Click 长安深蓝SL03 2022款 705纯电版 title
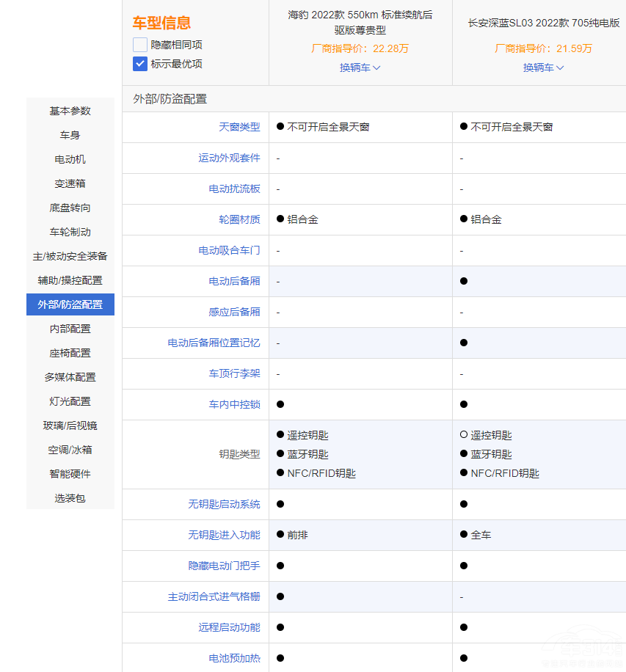 pos(543,23)
